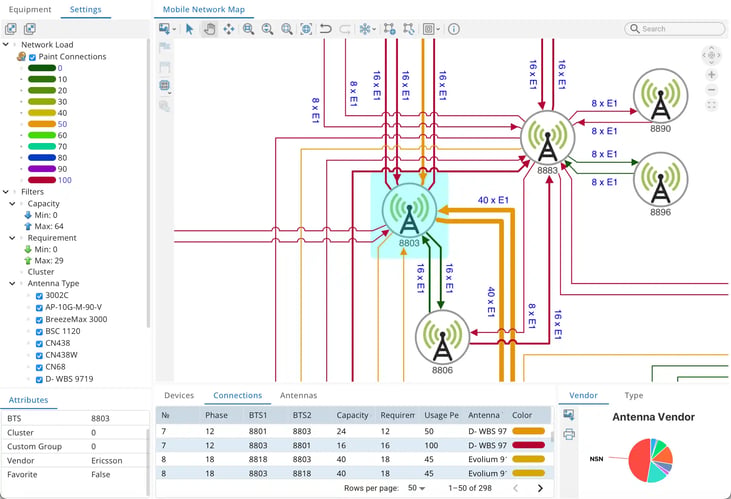The height and width of the screenshot is (499, 731).
Task: Click the paint palette icon by Paint Connections
Action: (x=21, y=56)
